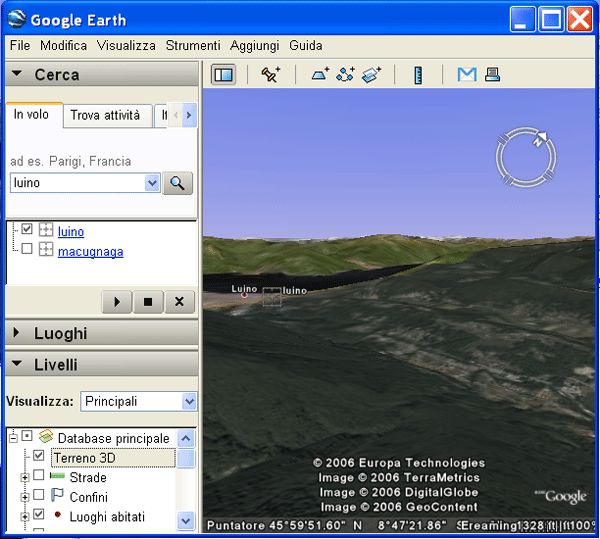The width and height of the screenshot is (600, 539).
Task: Clear search results with the X button
Action: coord(179,302)
